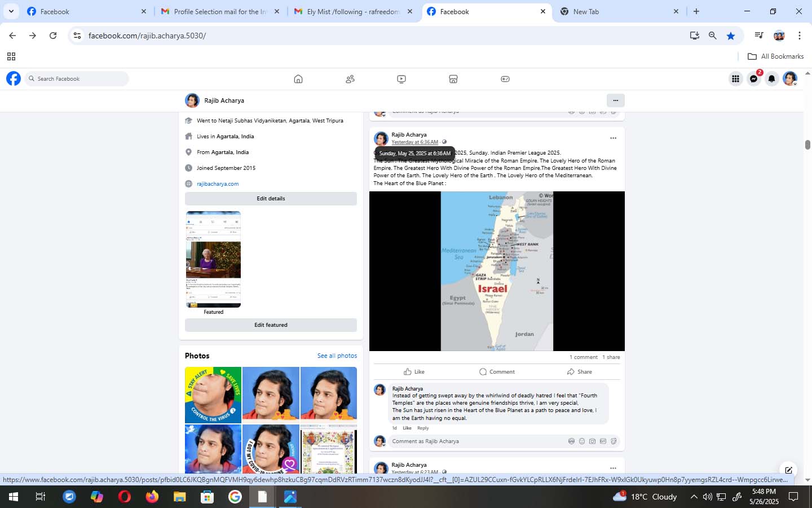Click the address bar URL
The height and width of the screenshot is (508, 812).
tap(147, 36)
